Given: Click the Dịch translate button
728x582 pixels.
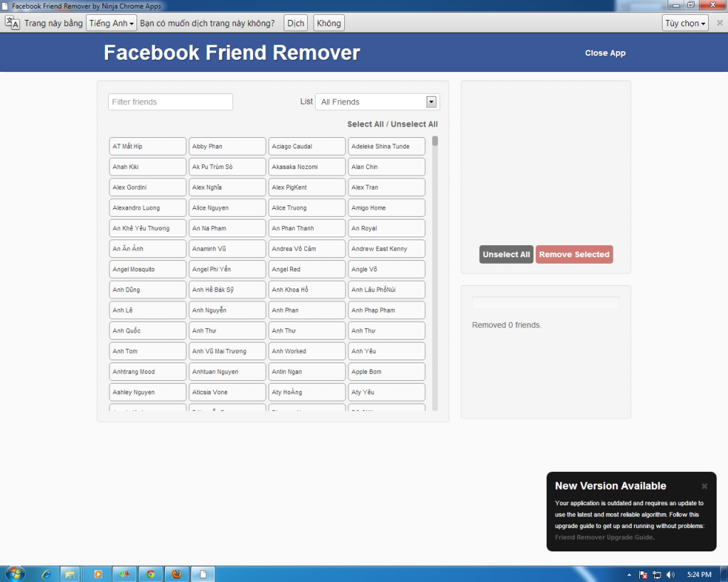Looking at the screenshot, I should pyautogui.click(x=296, y=23).
